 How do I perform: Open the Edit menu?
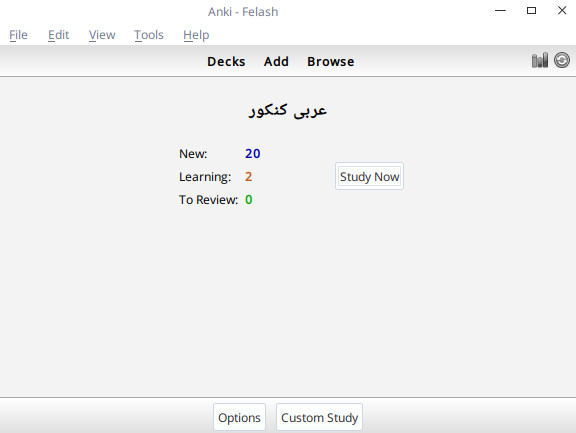click(58, 35)
